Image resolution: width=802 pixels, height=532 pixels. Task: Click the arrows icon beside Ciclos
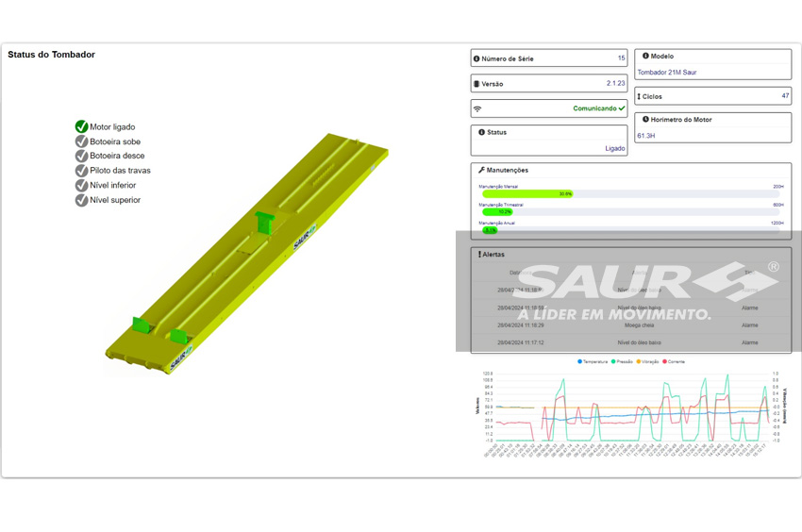point(639,96)
